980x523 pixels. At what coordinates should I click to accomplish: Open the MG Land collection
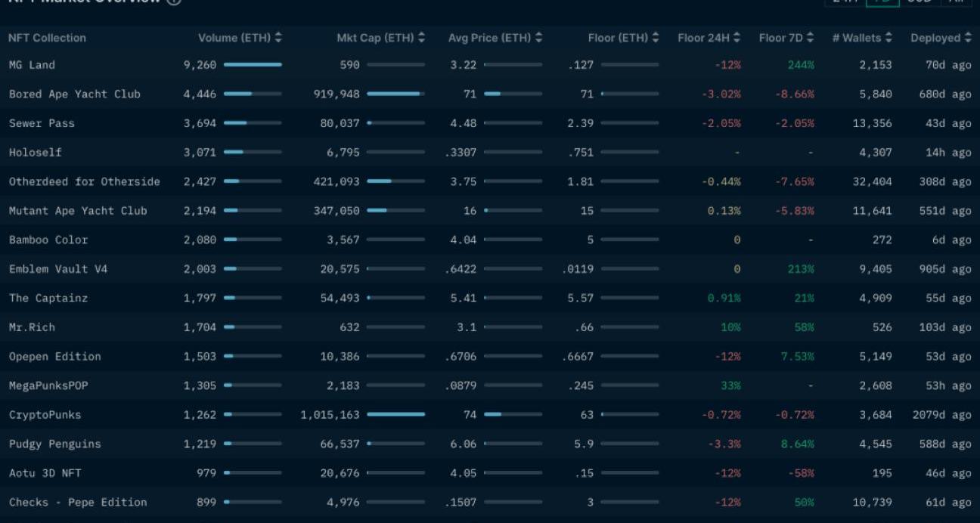32,65
